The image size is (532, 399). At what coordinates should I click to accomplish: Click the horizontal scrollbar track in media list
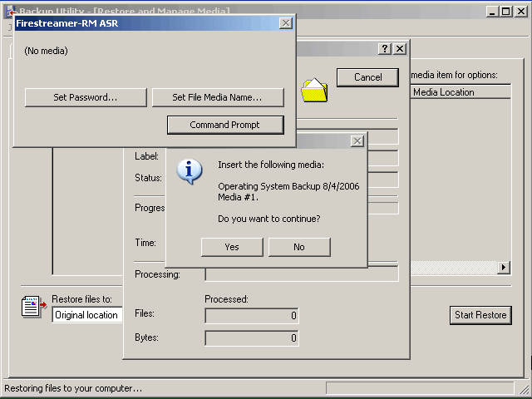click(454, 268)
